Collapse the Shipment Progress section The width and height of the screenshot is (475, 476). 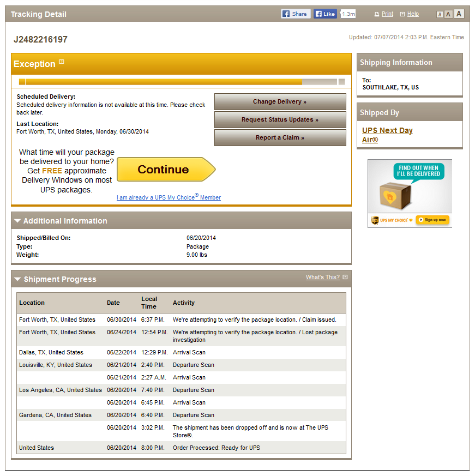coord(17,279)
